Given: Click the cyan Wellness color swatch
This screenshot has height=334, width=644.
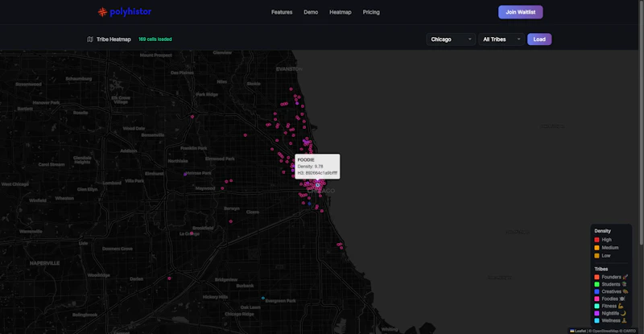Looking at the screenshot, I should point(597,320).
